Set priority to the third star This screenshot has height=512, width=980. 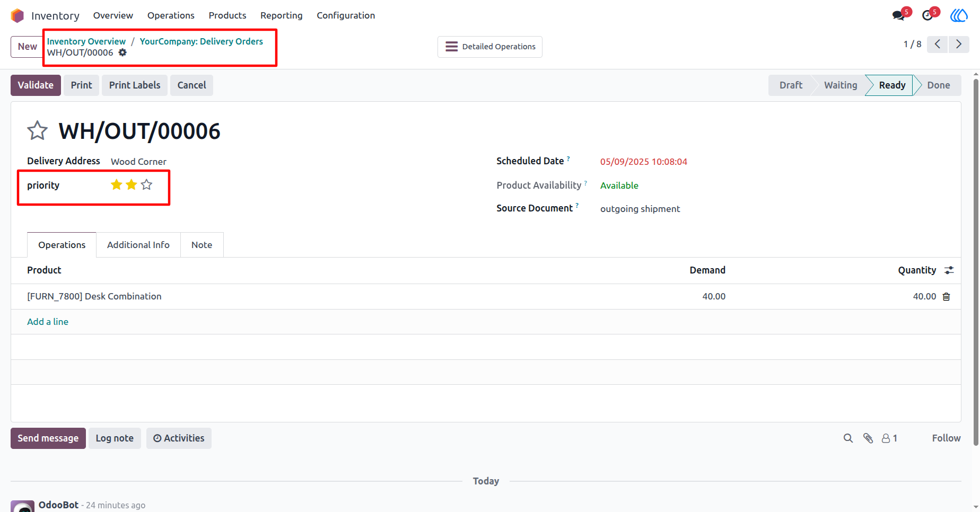147,184
